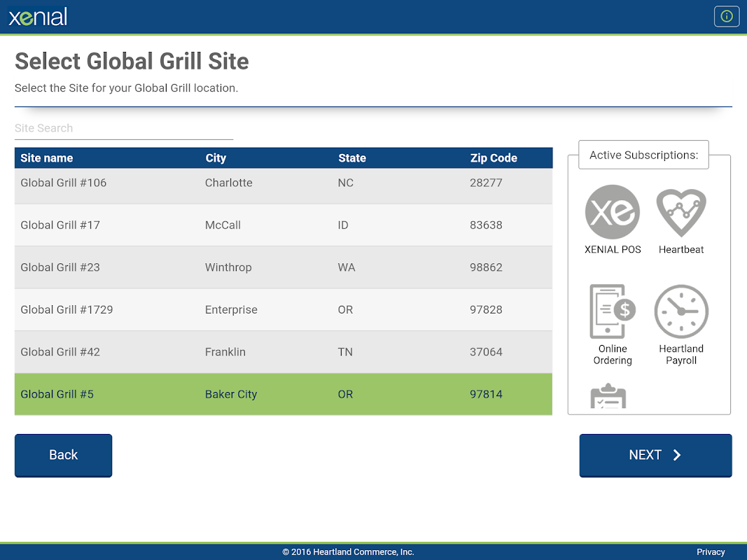747x560 pixels.
Task: Click the Heartbeat label text
Action: 681,249
